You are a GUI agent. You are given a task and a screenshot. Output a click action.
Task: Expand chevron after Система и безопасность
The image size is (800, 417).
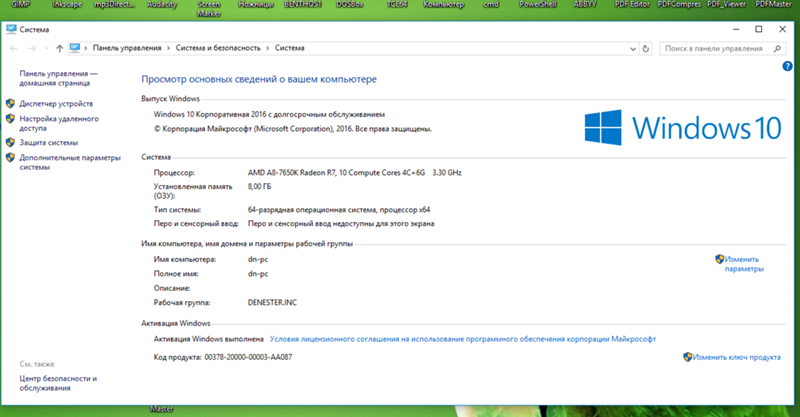[267, 48]
